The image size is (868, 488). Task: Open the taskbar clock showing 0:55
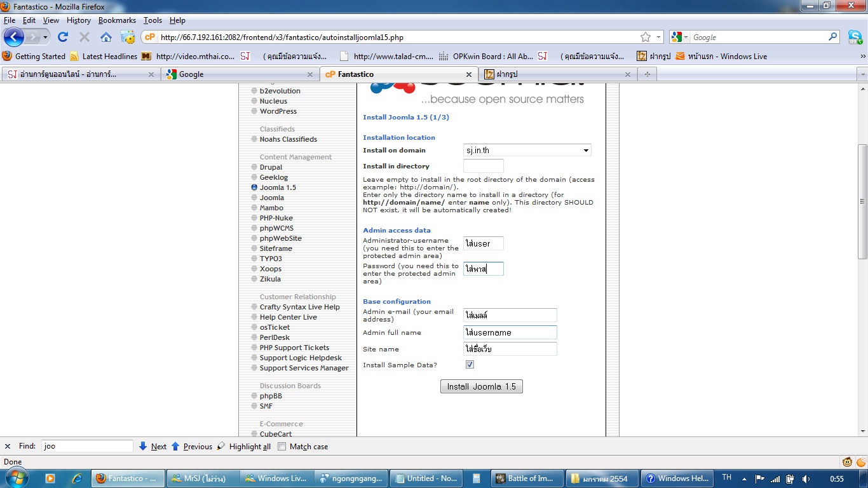point(837,478)
